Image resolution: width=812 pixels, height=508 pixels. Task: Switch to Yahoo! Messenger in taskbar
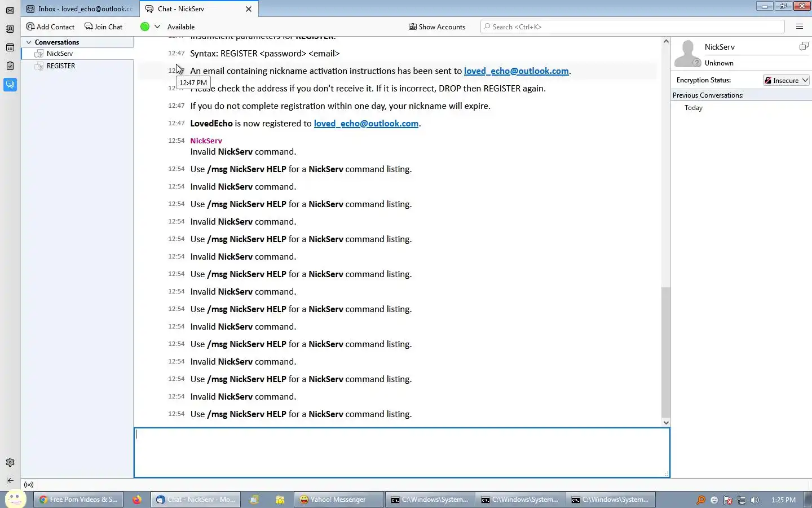pyautogui.click(x=338, y=500)
